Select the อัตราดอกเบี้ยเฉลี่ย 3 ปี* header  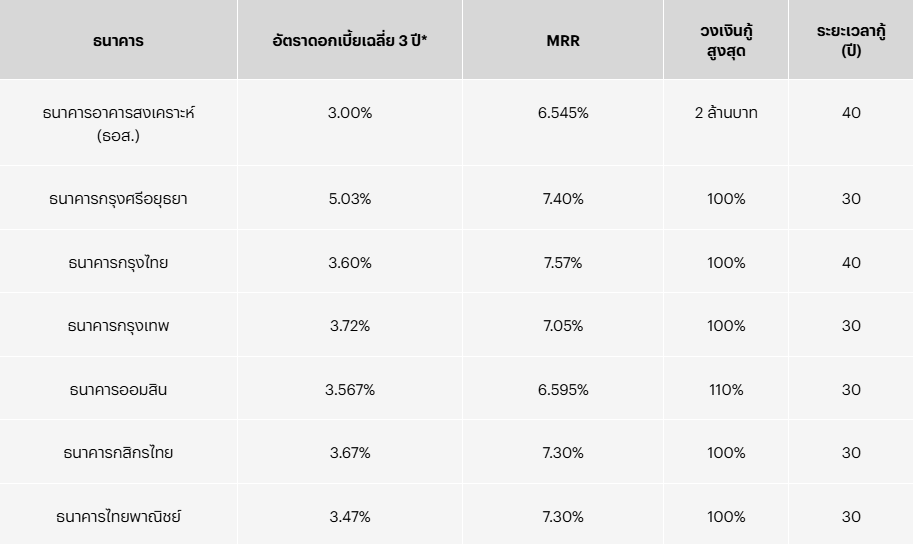(349, 41)
